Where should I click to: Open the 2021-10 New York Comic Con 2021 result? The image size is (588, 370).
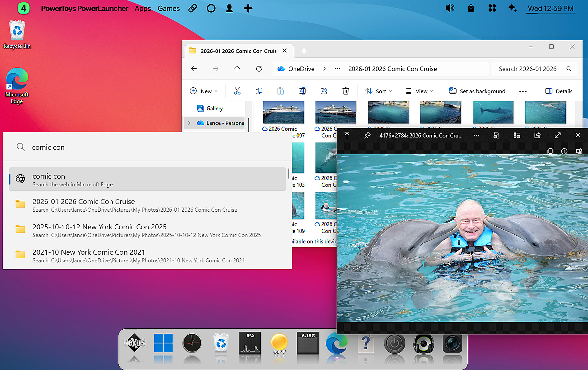147,256
